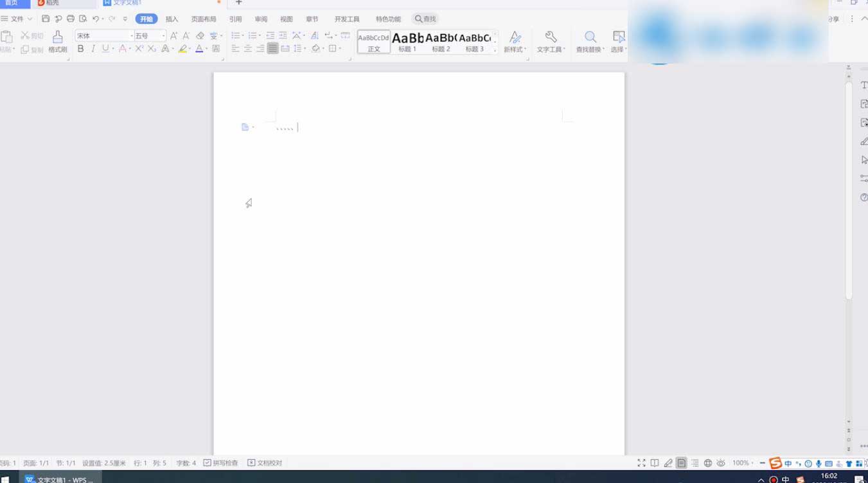Switch to web layout globe icon
The image size is (868, 483).
click(x=708, y=463)
